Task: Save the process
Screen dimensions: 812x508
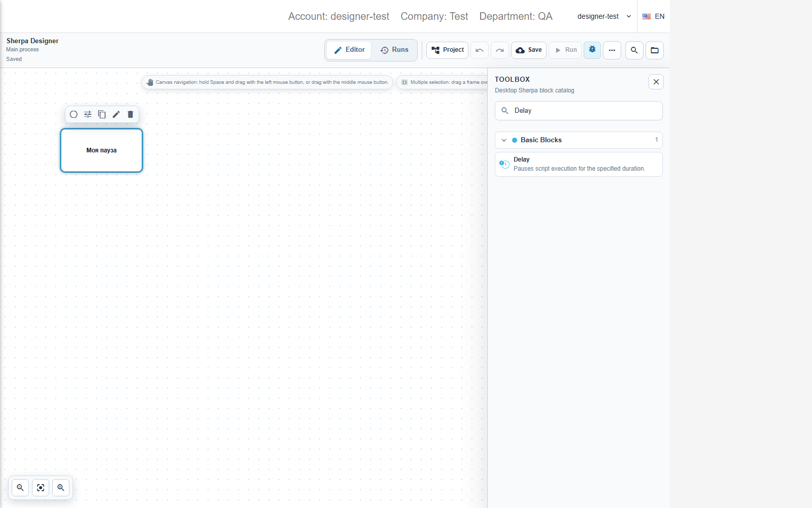Action: coord(529,50)
